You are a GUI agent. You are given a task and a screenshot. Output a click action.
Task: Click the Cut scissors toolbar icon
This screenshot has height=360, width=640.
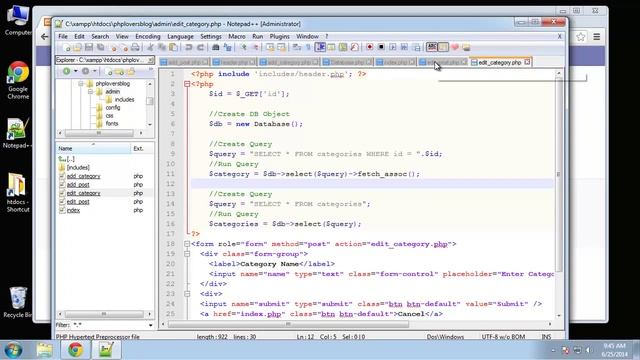150,47
